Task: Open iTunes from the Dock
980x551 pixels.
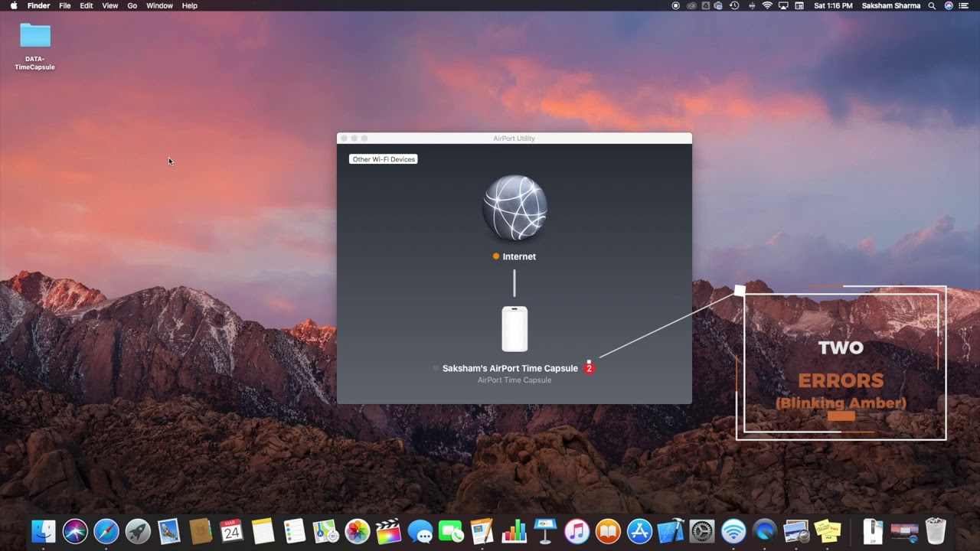Action: (577, 531)
